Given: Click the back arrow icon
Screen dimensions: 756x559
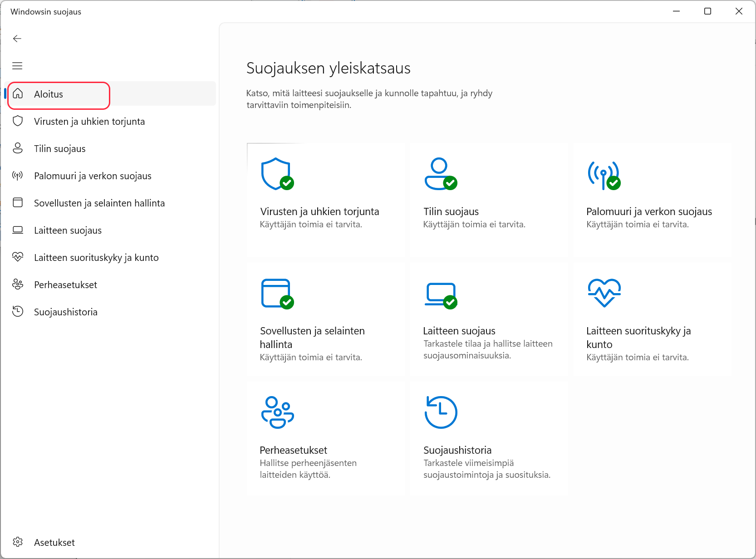Looking at the screenshot, I should coord(17,39).
